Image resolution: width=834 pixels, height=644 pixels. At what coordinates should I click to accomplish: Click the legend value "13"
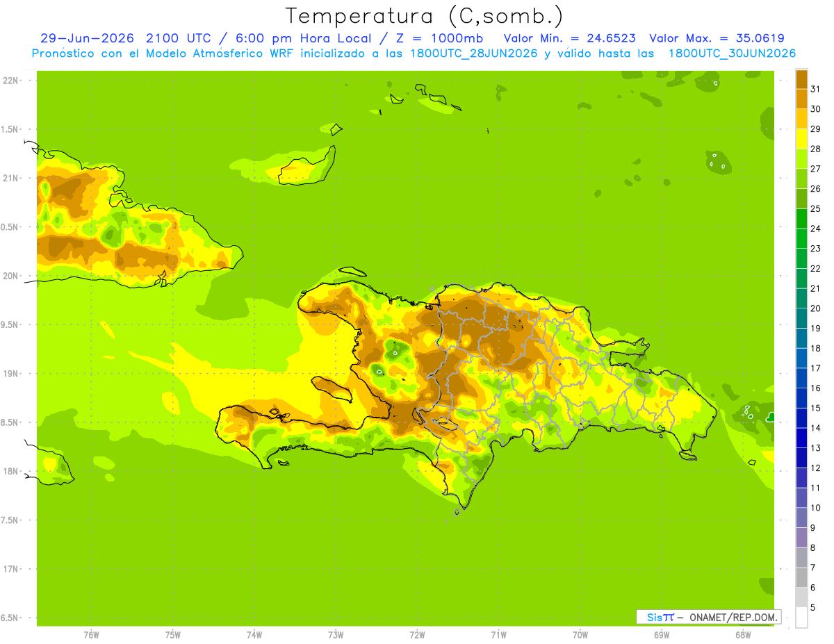[815, 448]
